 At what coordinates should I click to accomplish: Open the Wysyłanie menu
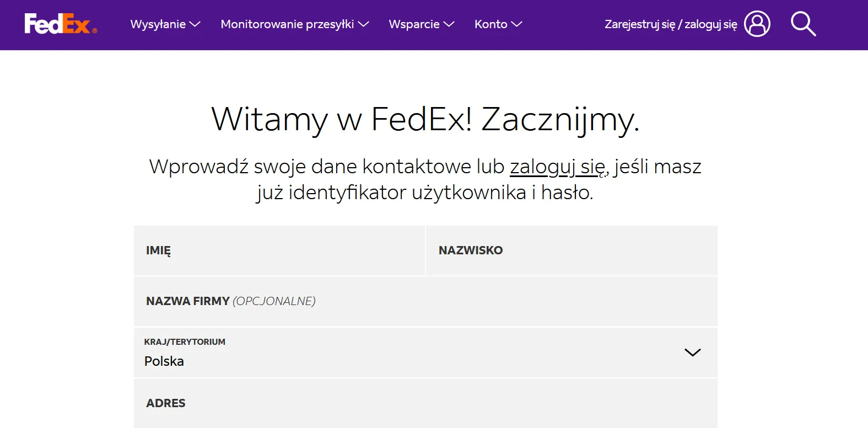pos(158,24)
